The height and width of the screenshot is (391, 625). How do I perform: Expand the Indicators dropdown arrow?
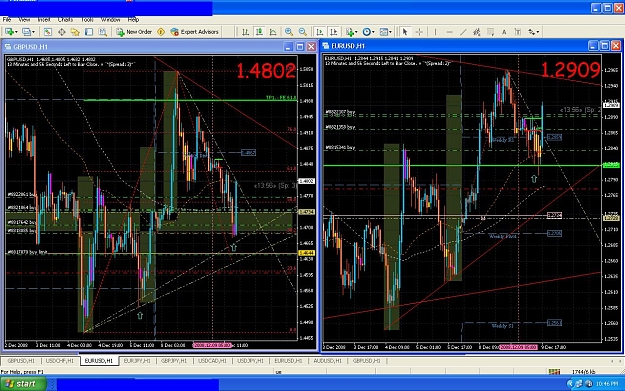pyautogui.click(x=356, y=32)
